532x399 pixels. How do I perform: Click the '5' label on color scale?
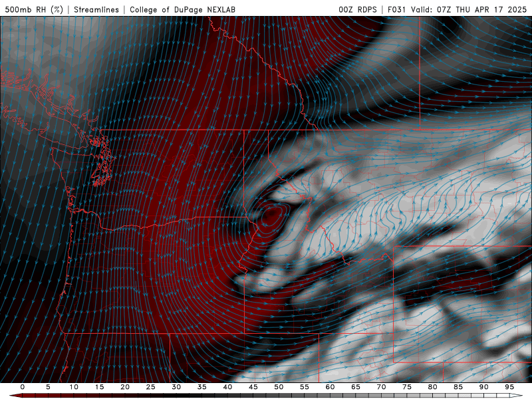[48, 387]
